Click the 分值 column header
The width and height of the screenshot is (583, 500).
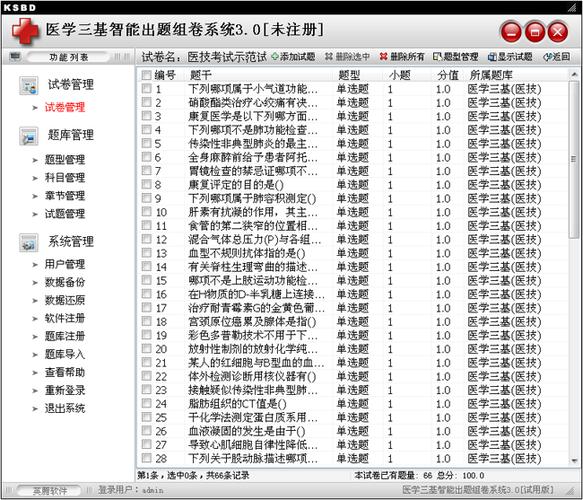[x=448, y=75]
